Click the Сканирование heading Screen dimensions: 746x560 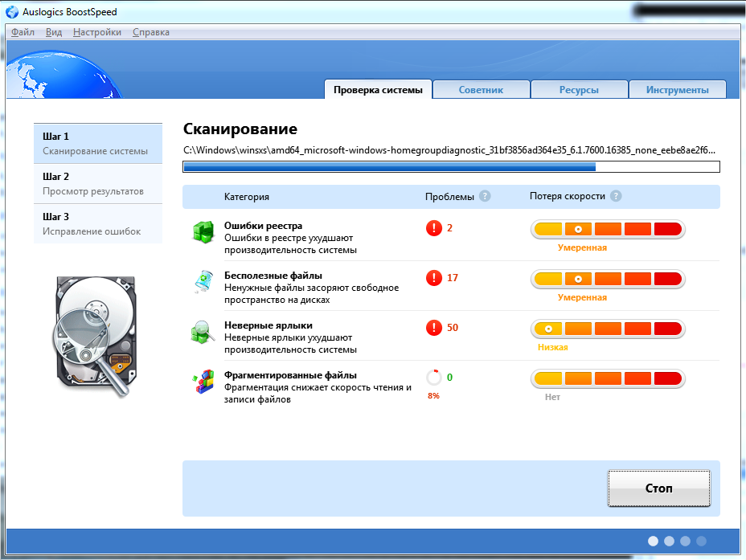240,129
